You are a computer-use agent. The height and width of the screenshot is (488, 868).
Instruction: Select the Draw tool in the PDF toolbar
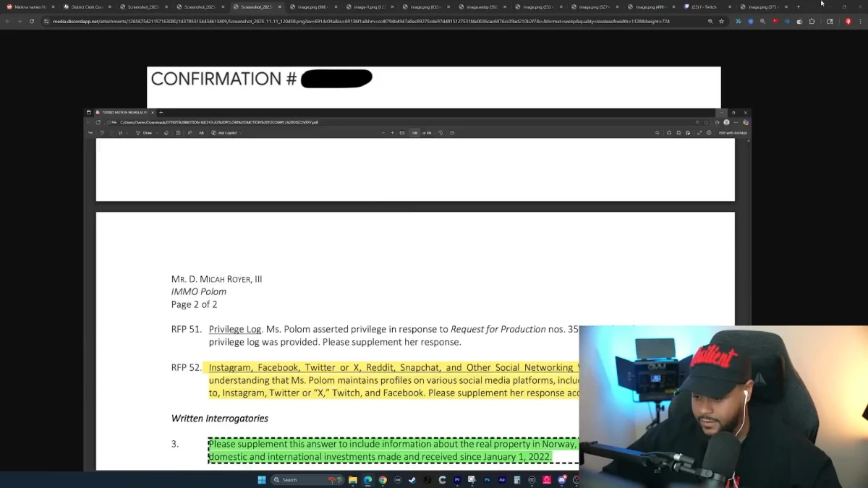click(x=143, y=133)
